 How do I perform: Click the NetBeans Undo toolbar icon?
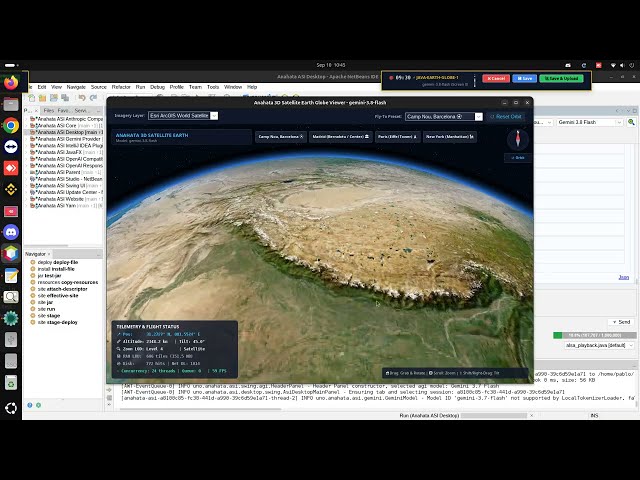click(82, 98)
